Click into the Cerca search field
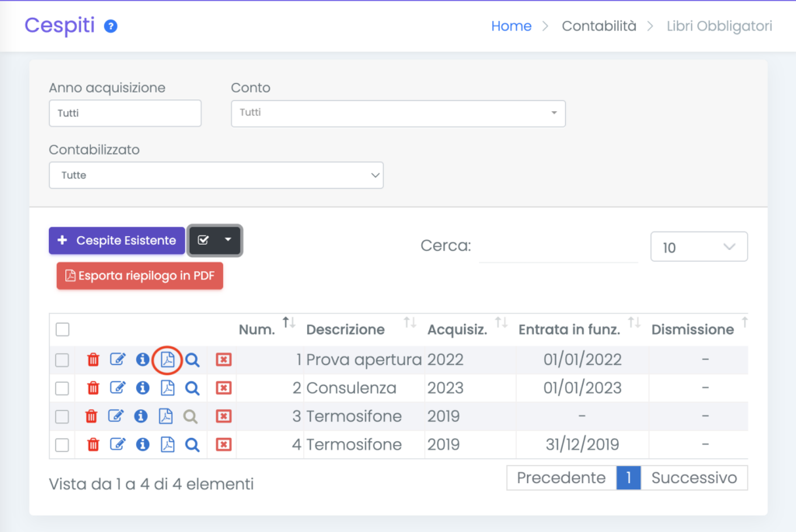 tap(558, 247)
